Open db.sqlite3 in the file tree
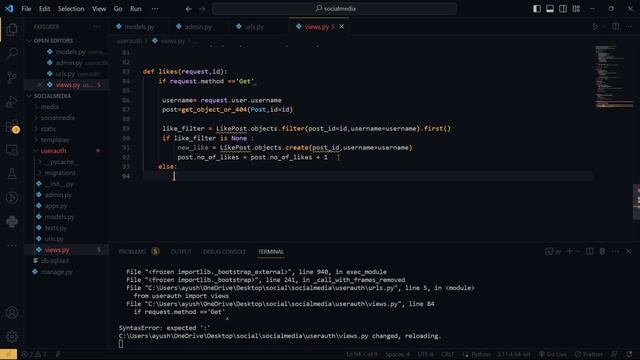Image resolution: width=640 pixels, height=360 pixels. pyautogui.click(x=55, y=261)
